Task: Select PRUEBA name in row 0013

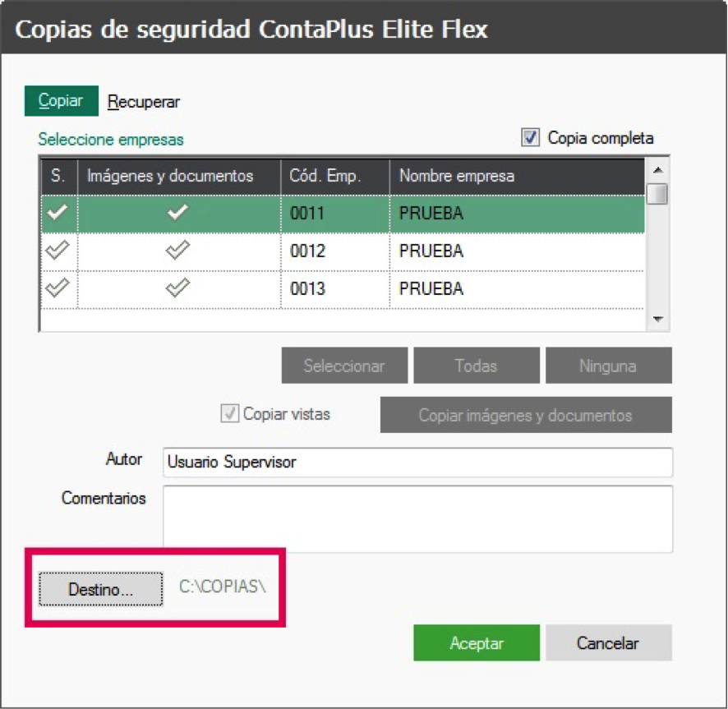Action: coord(431,289)
